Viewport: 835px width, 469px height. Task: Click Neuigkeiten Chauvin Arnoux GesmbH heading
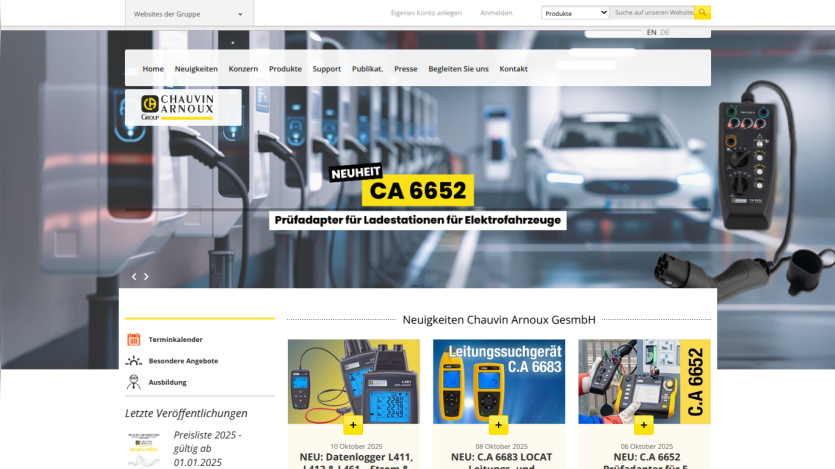pyautogui.click(x=499, y=320)
